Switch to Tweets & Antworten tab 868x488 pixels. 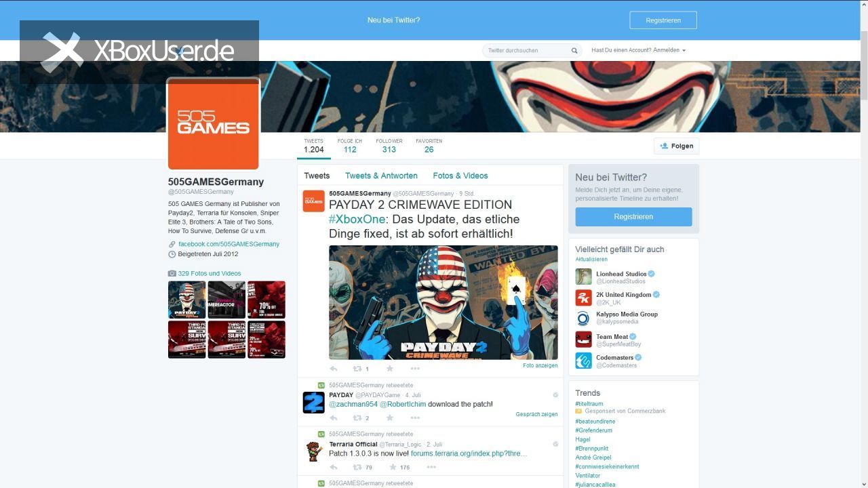pyautogui.click(x=381, y=176)
